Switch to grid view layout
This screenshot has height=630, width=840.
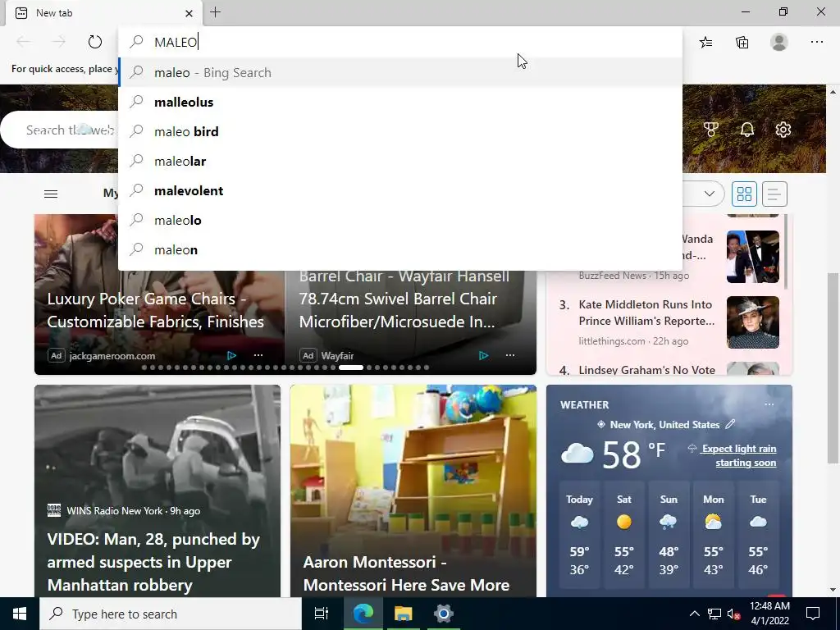(x=744, y=194)
